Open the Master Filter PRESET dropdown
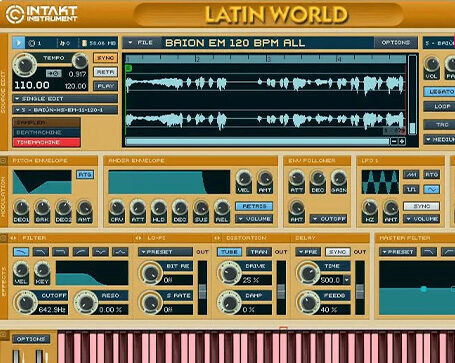The image size is (455, 363). coord(398,252)
